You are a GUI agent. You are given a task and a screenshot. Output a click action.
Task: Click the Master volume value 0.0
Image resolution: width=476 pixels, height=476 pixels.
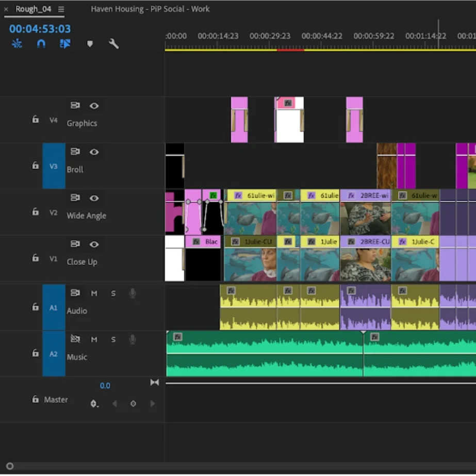pyautogui.click(x=105, y=385)
